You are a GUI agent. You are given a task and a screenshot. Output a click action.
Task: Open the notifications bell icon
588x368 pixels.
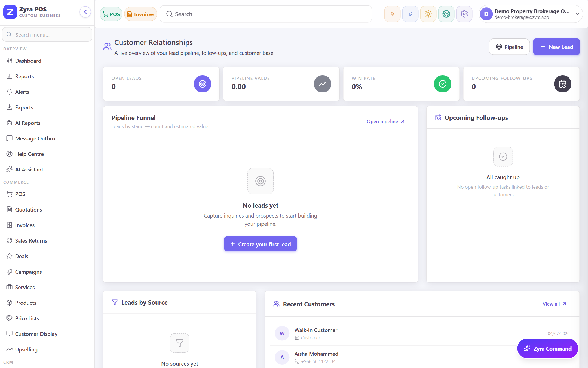[392, 14]
